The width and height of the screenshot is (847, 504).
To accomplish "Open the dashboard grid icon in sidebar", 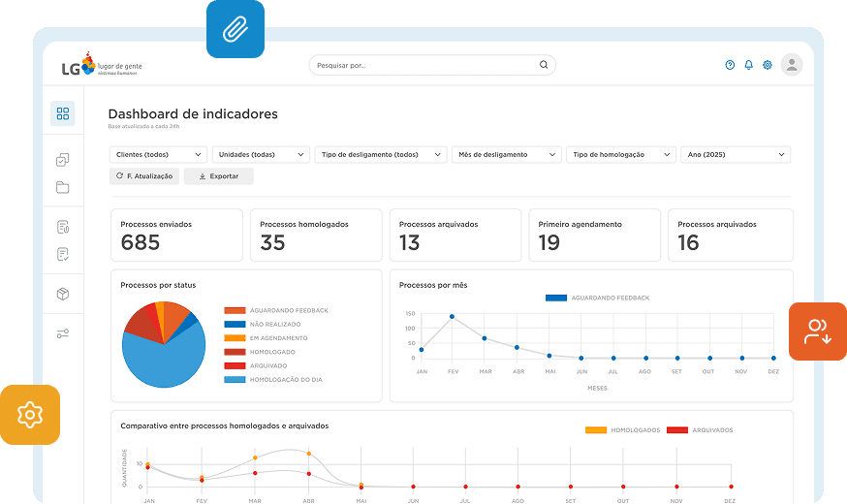I will tap(63, 113).
